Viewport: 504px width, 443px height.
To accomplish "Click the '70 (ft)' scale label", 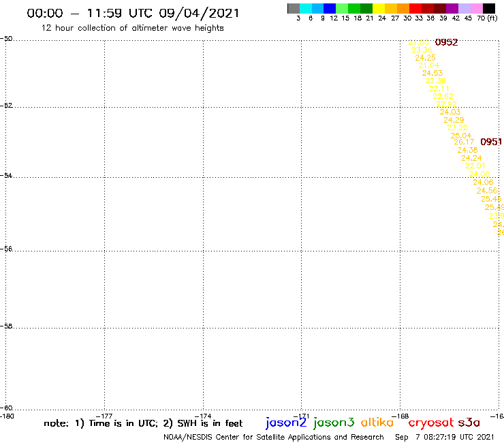I will [487, 18].
